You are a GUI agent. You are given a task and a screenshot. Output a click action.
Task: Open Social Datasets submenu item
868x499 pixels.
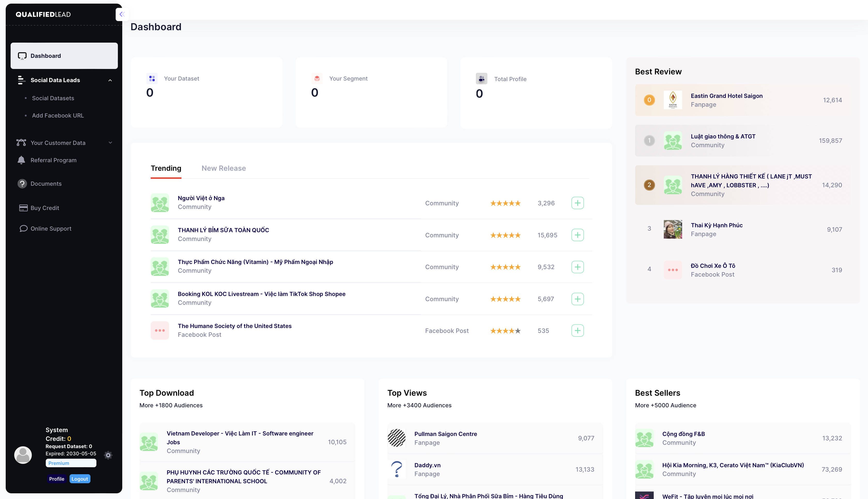click(53, 98)
